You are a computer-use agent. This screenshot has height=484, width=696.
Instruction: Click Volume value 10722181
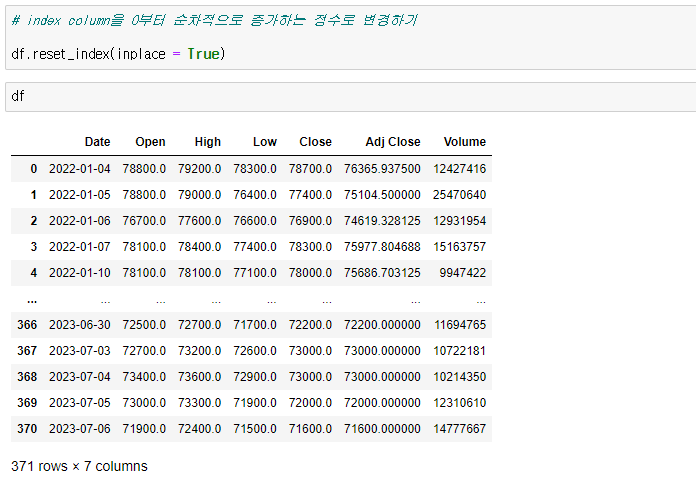pyautogui.click(x=459, y=351)
